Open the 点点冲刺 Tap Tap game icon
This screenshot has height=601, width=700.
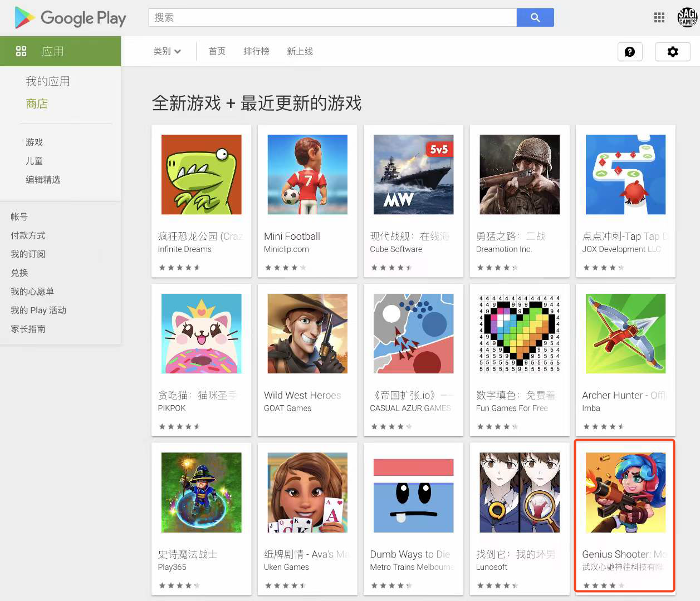point(625,175)
